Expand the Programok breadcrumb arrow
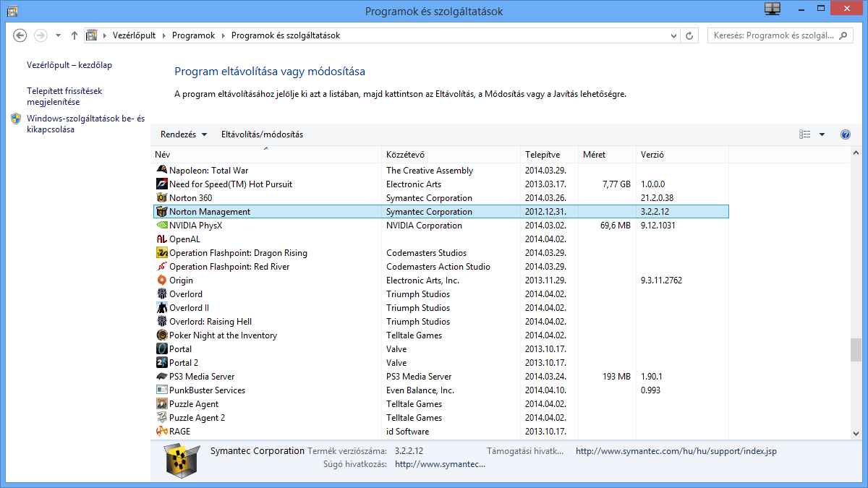The width and height of the screenshot is (868, 488). [x=223, y=35]
